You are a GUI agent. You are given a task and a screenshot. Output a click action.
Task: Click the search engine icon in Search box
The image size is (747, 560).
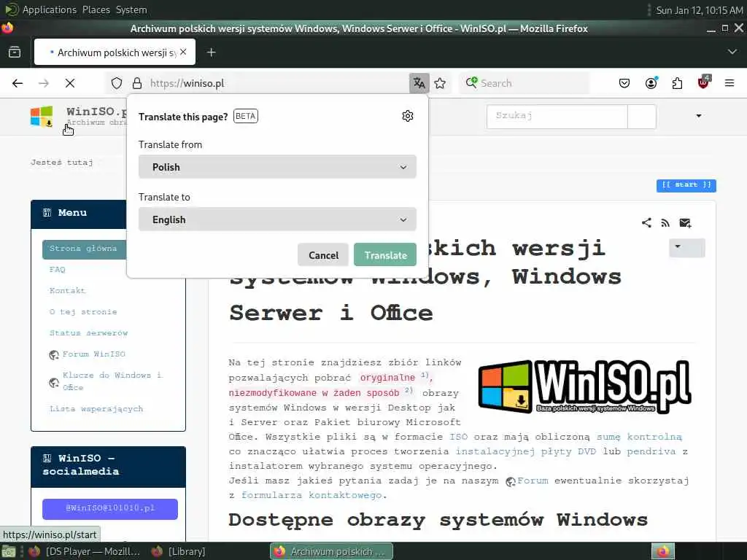[x=471, y=83]
